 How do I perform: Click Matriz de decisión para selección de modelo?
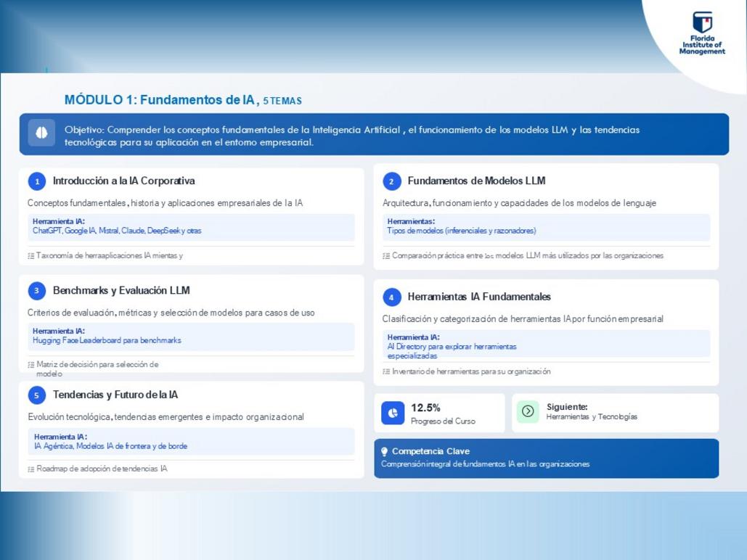[x=97, y=369]
